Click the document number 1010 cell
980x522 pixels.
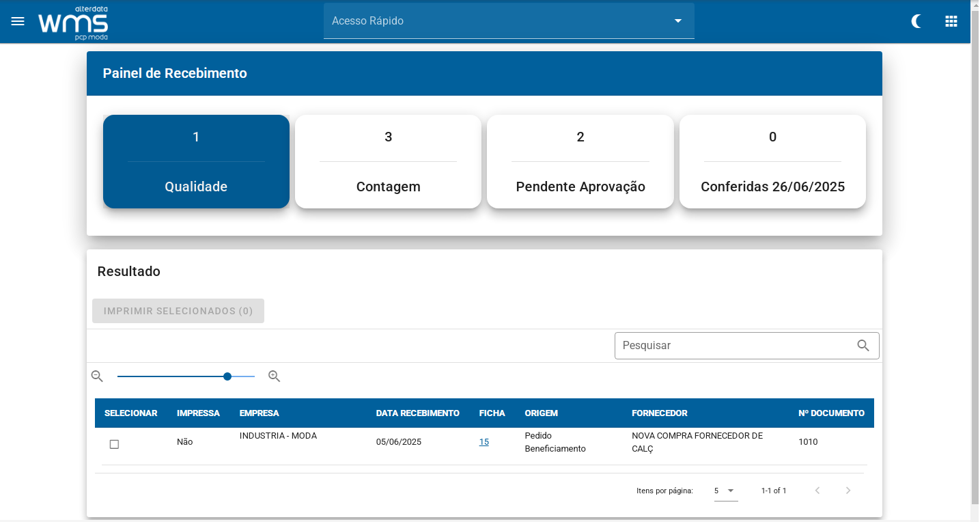tap(809, 442)
